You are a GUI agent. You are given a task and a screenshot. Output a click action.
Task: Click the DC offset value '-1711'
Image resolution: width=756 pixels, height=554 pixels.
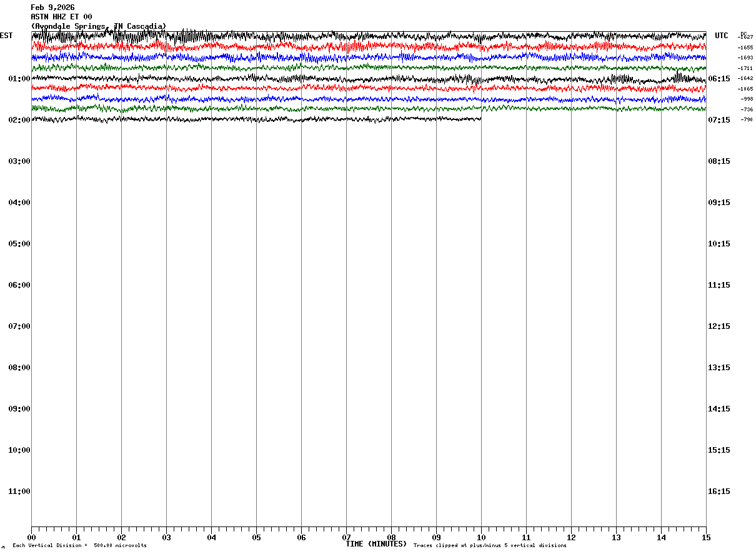coord(745,68)
